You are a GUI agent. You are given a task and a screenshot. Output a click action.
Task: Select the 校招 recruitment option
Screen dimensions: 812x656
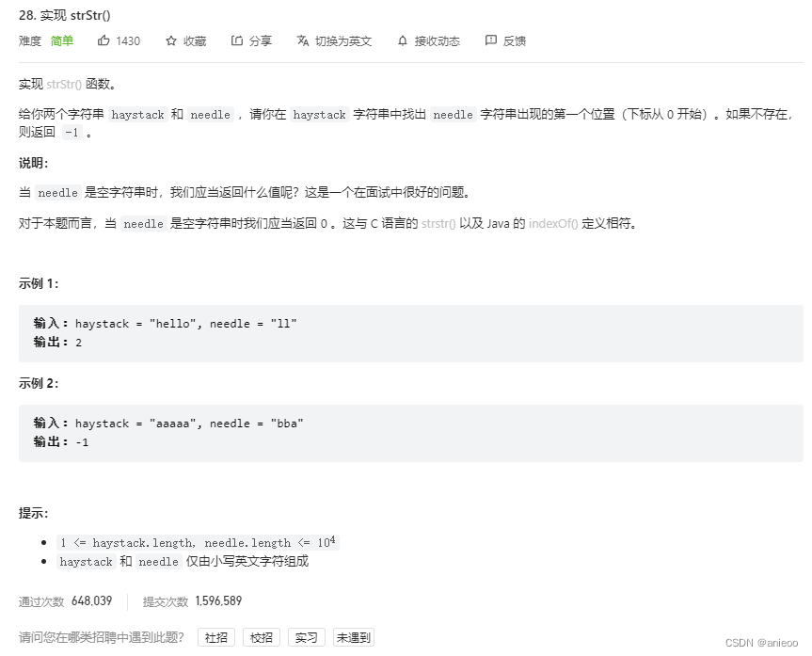[x=261, y=637]
